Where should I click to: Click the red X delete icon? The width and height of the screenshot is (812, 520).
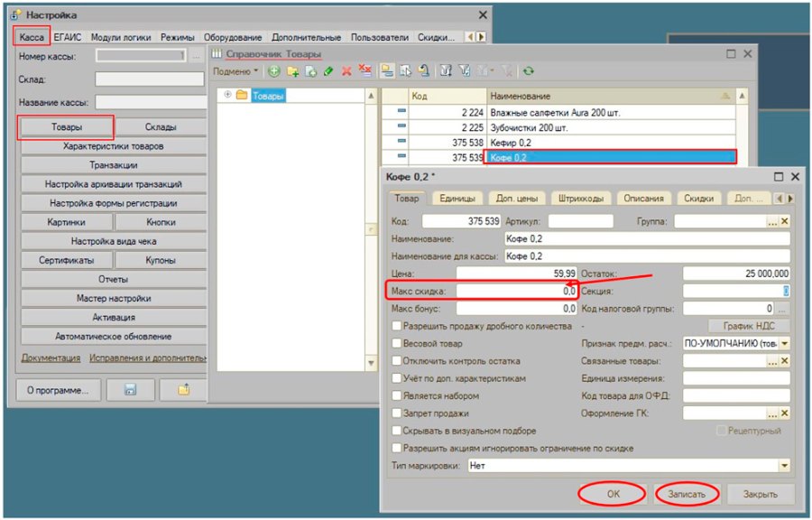pyautogui.click(x=346, y=71)
